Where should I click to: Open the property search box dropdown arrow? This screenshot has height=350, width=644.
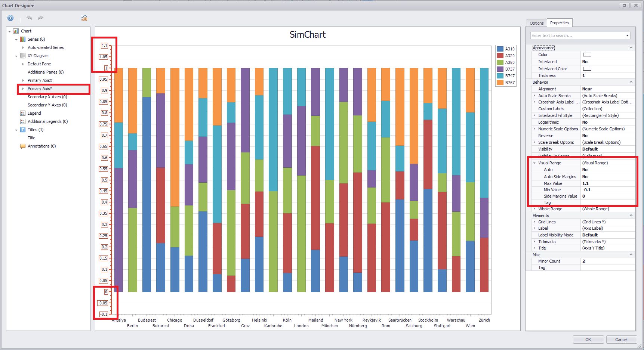(x=627, y=35)
